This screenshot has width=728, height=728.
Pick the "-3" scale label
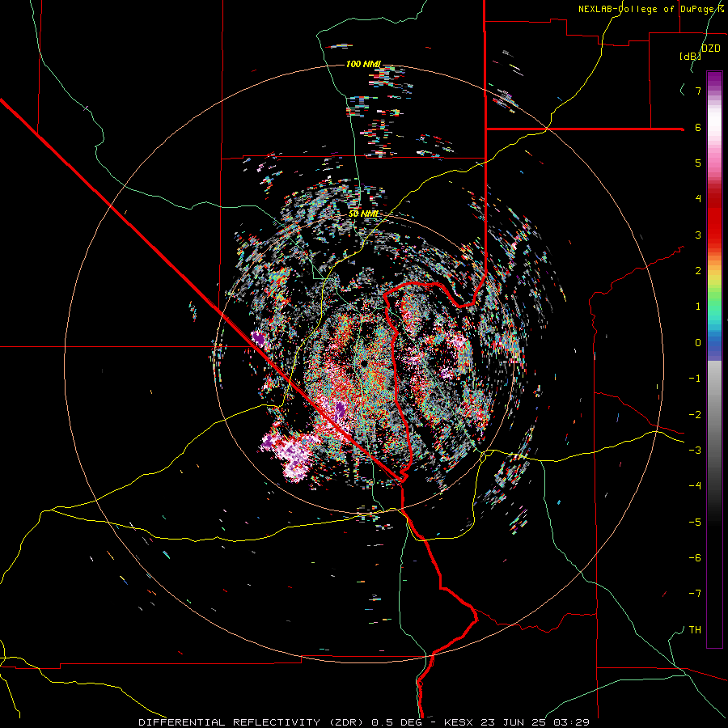pos(695,451)
